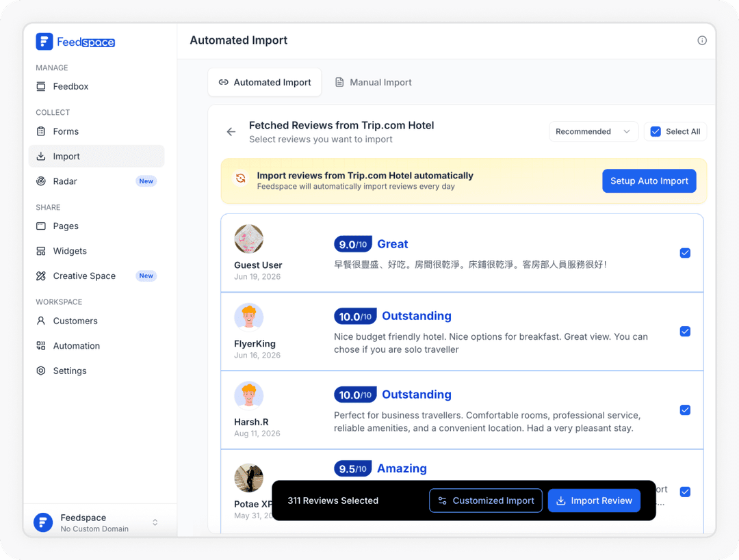The image size is (739, 560).
Task: Click the 9.5/10 rating badge
Action: point(353,468)
